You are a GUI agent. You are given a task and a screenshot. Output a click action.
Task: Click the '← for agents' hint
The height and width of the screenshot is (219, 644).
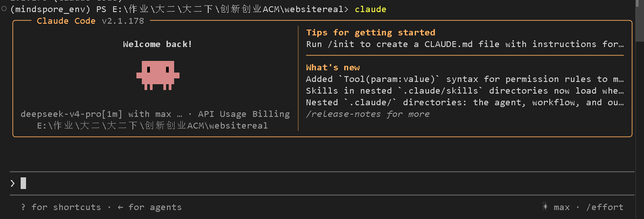click(149, 207)
